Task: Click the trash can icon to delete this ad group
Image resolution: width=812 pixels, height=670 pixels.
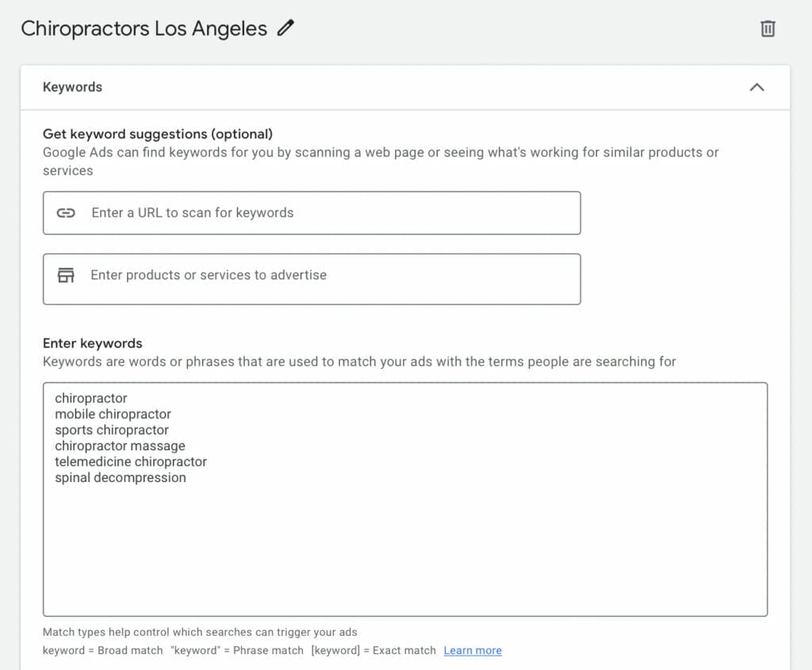Action: [x=767, y=29]
